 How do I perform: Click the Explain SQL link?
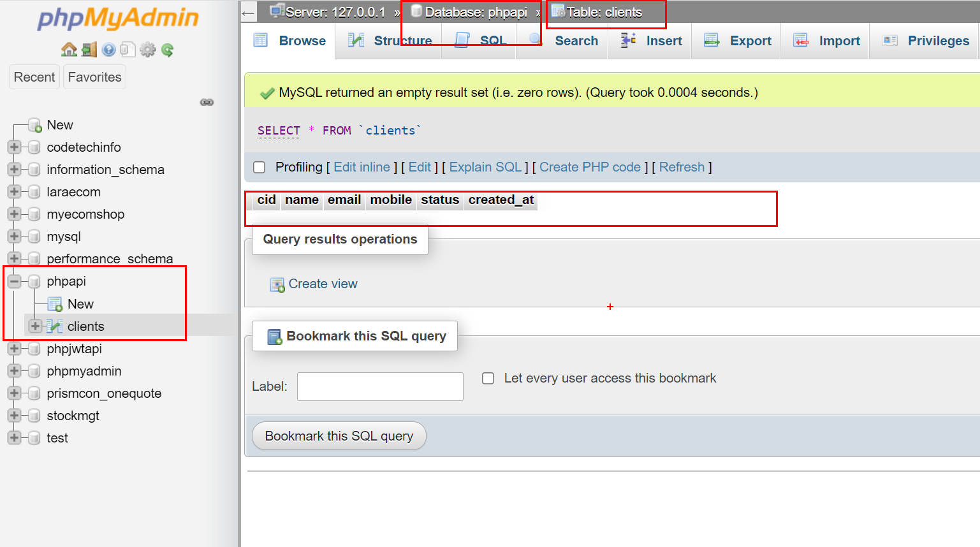(x=485, y=167)
